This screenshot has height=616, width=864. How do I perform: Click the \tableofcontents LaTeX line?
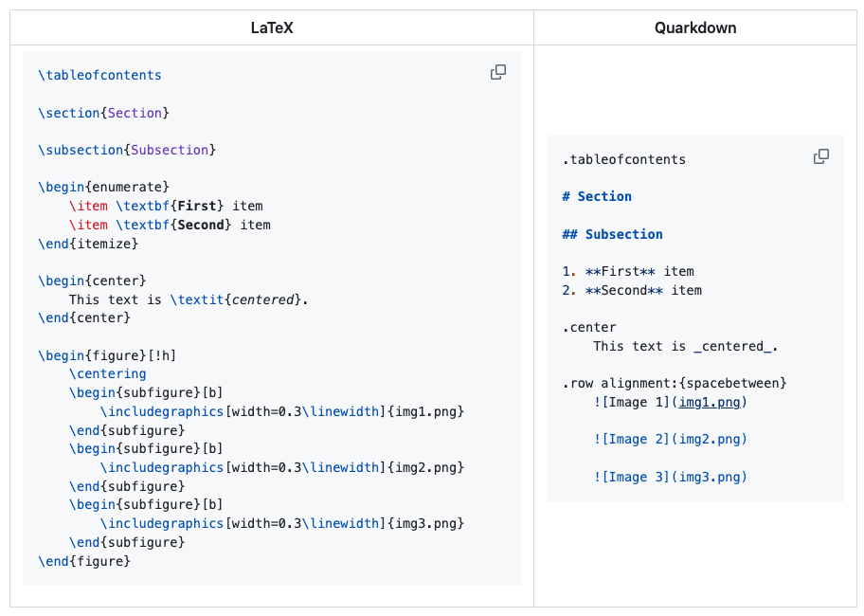[x=99, y=75]
